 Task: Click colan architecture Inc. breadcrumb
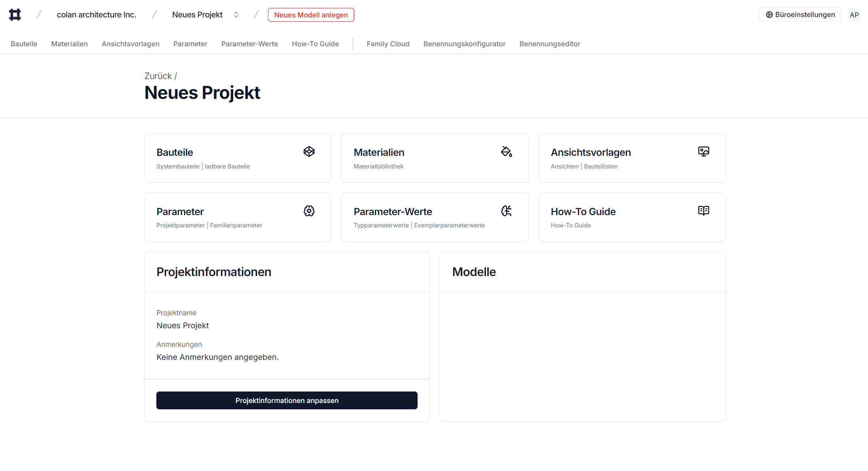click(x=97, y=15)
